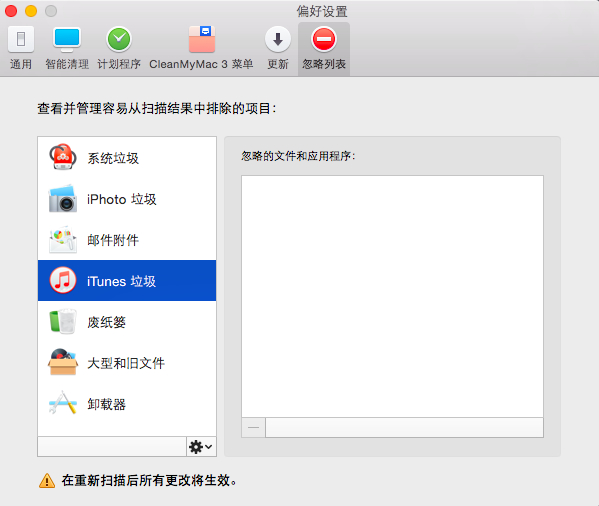
Task: Open the 更新 updates tab
Action: coord(278,48)
